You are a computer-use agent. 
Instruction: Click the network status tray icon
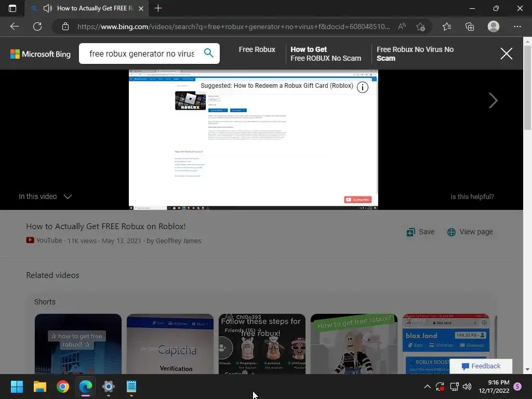(x=454, y=387)
